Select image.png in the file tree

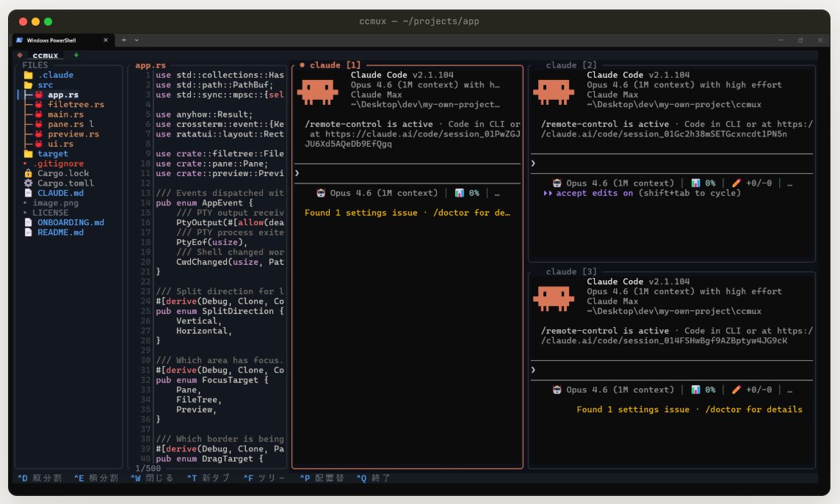pyautogui.click(x=55, y=202)
